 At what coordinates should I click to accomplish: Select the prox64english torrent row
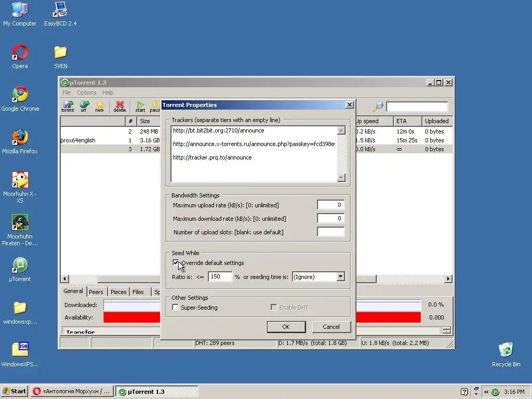click(x=110, y=140)
